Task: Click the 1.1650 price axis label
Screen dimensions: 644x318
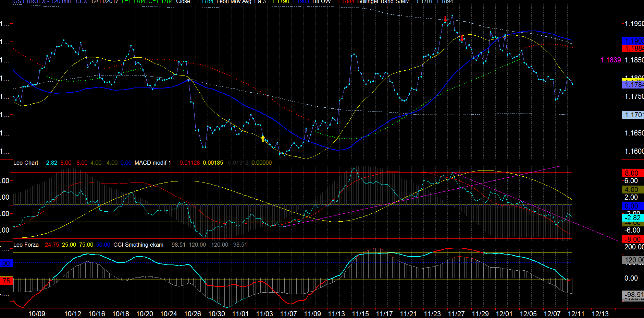Action: 634,133
